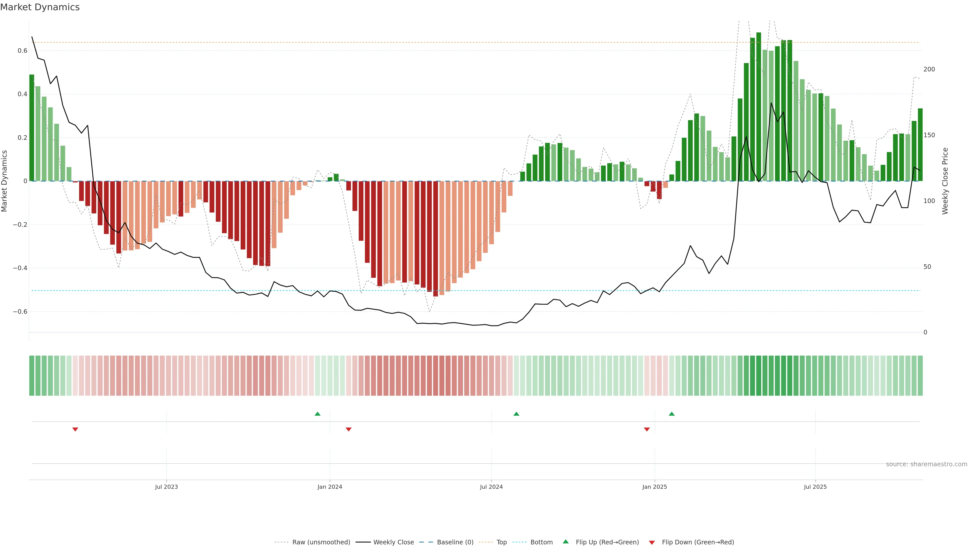Viewport: 980px width, 551px height.
Task: Click the Market Dynamics chart title
Action: pyautogui.click(x=40, y=7)
